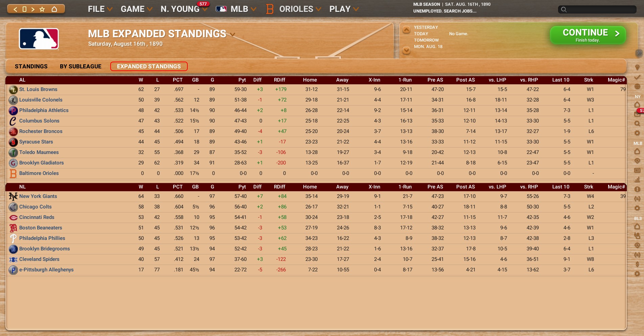This screenshot has height=336, width=644.
Task: Open the FILE menu
Action: [x=100, y=9]
